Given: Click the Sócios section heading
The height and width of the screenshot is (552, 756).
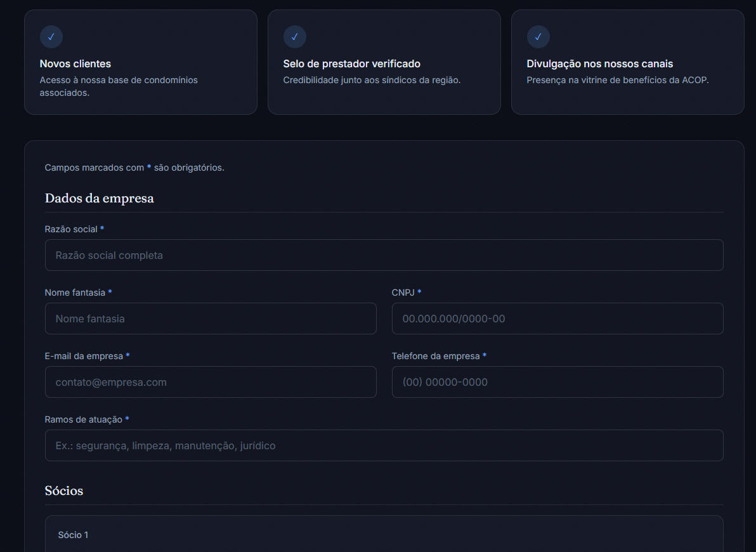Looking at the screenshot, I should [63, 490].
